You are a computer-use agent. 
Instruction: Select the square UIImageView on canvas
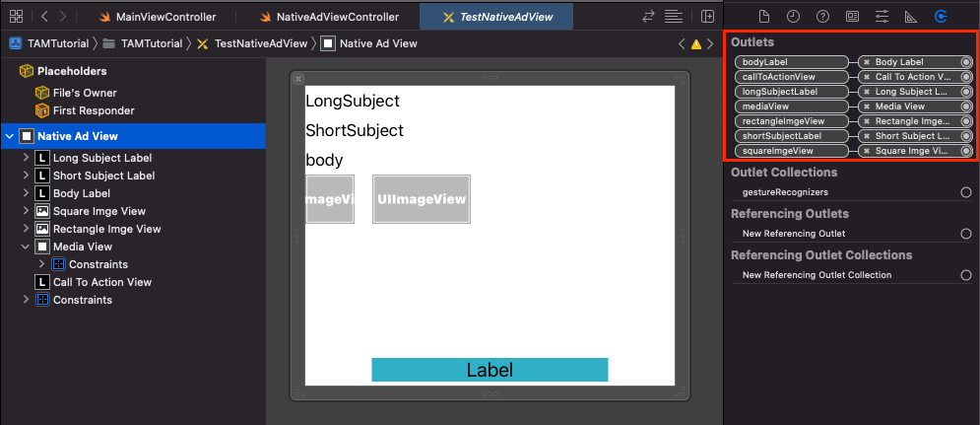pyautogui.click(x=330, y=199)
